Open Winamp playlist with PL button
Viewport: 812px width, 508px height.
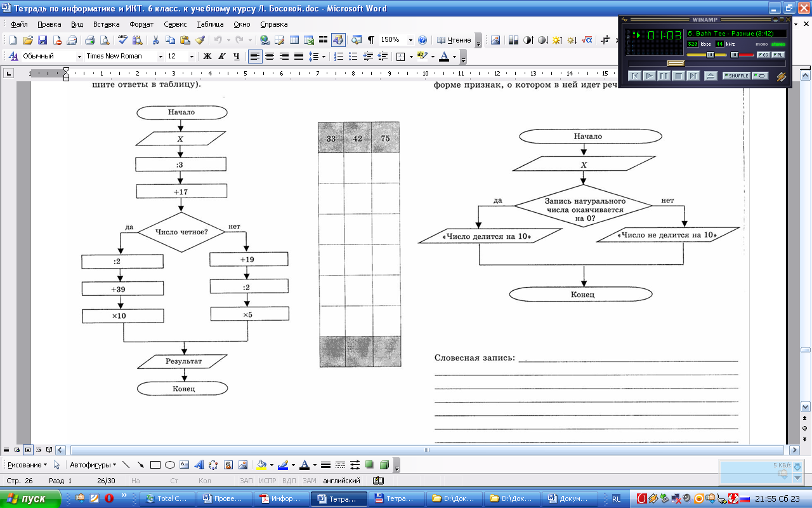pos(778,55)
